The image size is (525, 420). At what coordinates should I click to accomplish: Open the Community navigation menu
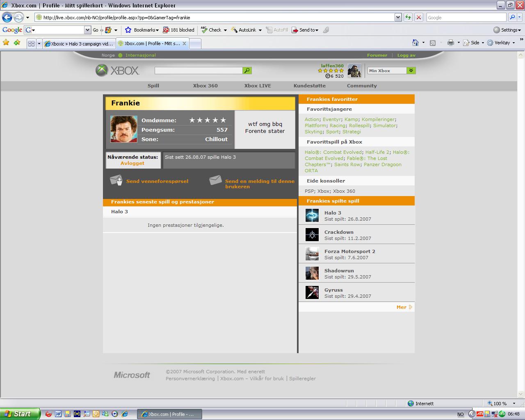tap(362, 86)
